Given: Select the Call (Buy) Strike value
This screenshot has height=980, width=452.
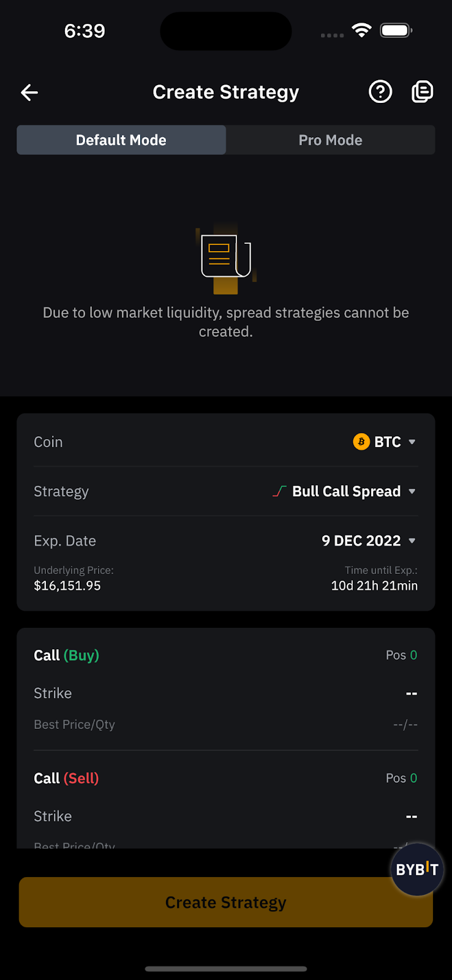Looking at the screenshot, I should pos(411,693).
